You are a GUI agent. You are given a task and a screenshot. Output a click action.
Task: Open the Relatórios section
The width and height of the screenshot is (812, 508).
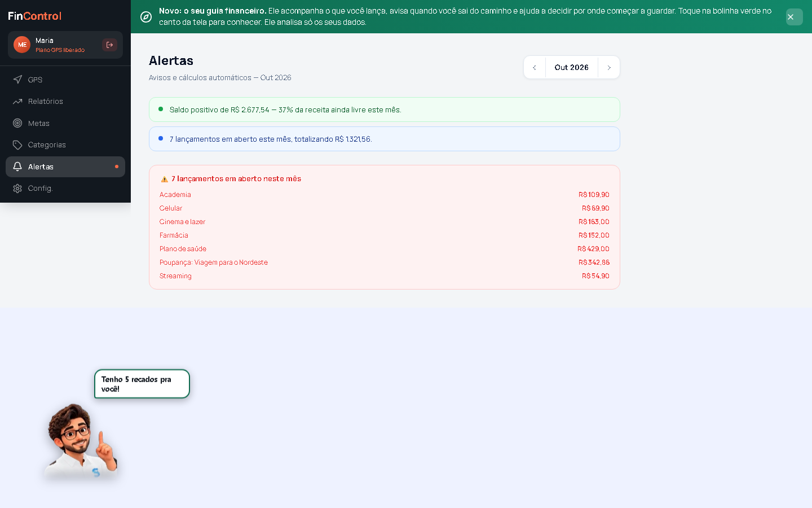[x=65, y=102]
